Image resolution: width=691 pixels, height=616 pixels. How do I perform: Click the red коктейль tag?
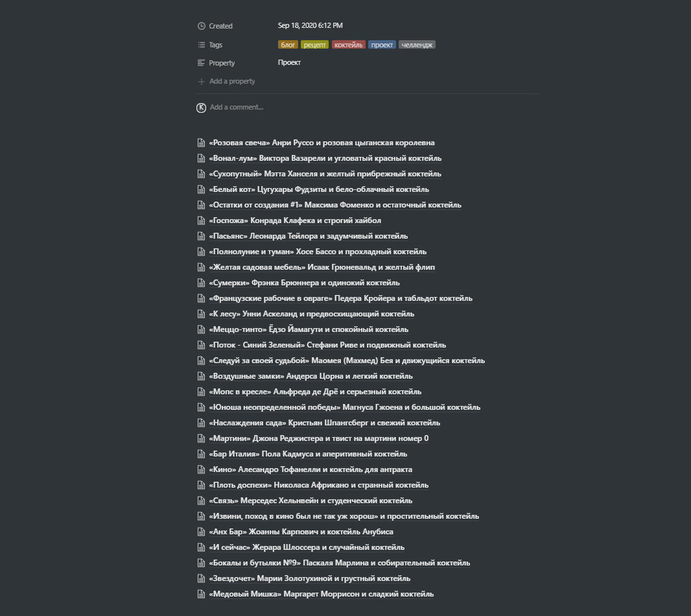pyautogui.click(x=349, y=45)
